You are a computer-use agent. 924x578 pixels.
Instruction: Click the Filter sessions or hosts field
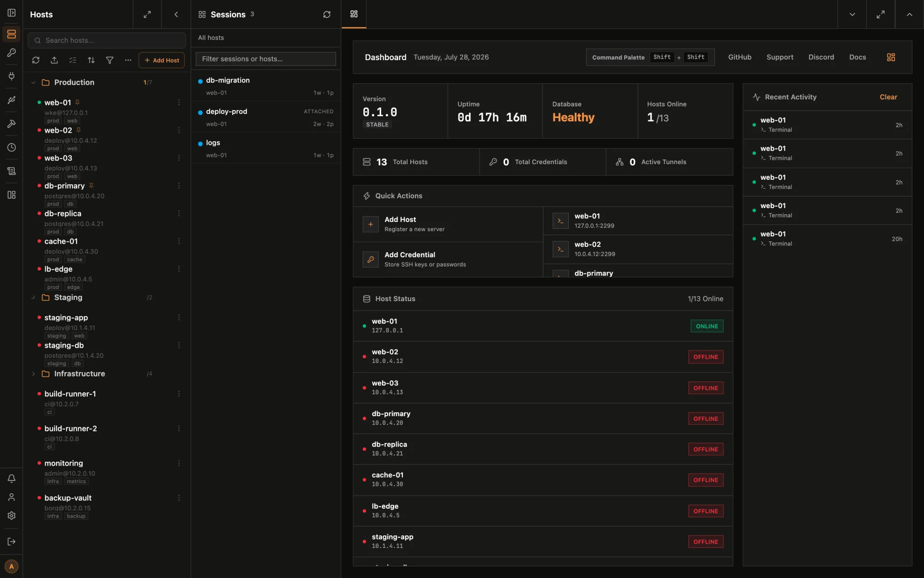(266, 59)
